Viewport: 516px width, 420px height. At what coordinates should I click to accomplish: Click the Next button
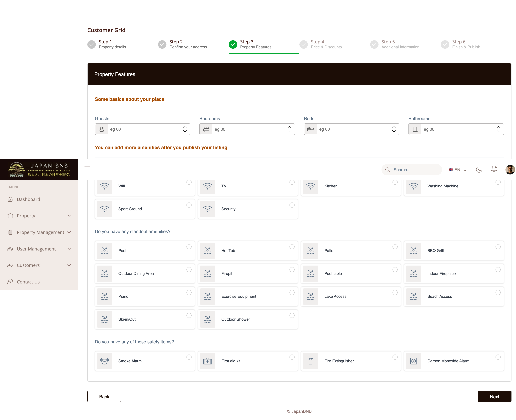tap(494, 396)
